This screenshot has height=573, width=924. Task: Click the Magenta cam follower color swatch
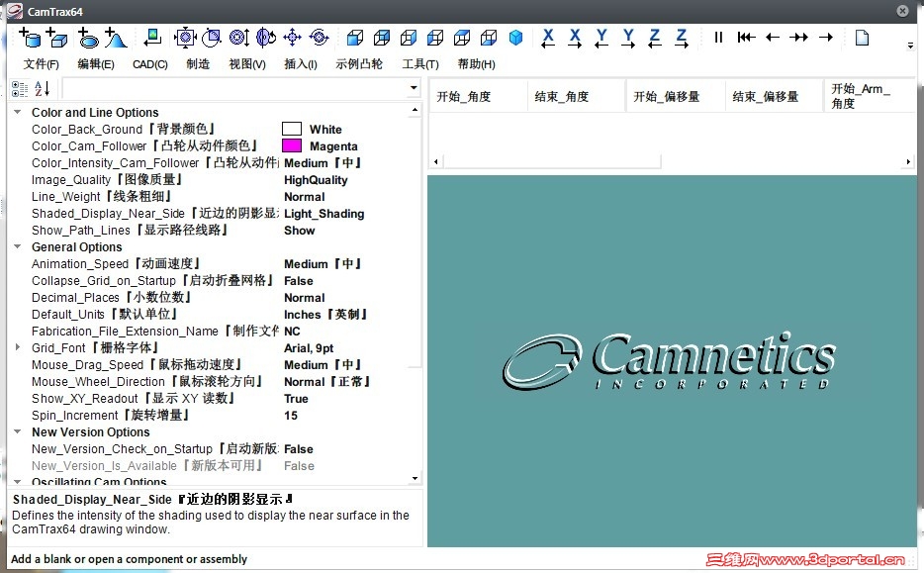click(x=292, y=145)
